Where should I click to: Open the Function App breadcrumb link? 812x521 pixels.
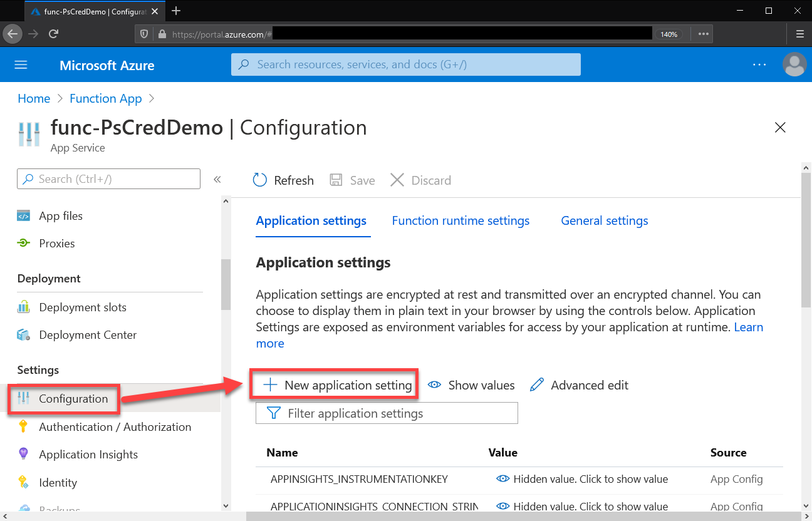point(106,98)
